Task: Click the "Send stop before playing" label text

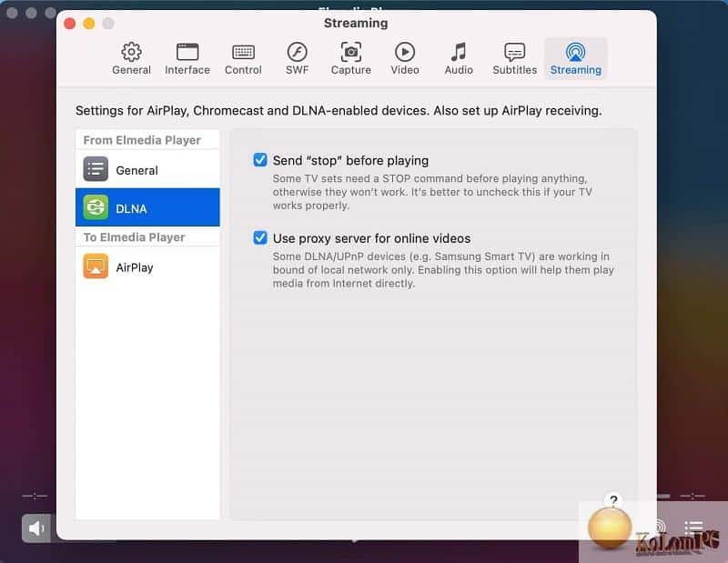Action: (x=350, y=161)
